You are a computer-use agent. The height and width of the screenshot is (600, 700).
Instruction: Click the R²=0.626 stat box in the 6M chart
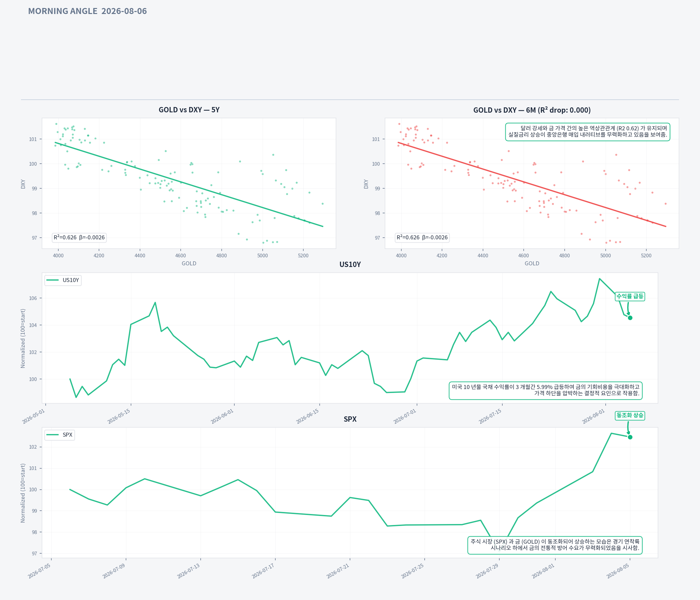(422, 237)
